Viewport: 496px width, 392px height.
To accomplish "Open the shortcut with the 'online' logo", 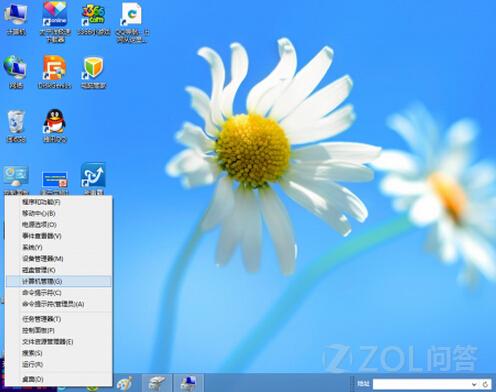I will pyautogui.click(x=55, y=22).
